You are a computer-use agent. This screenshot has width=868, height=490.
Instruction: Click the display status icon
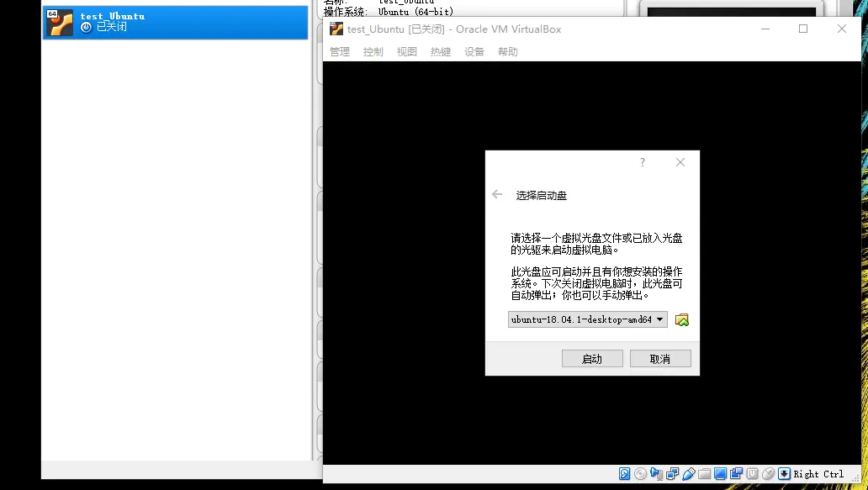720,473
